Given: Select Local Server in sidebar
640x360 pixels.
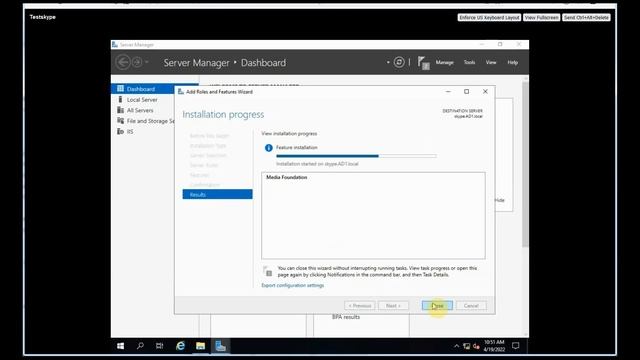Looking at the screenshot, I should click(x=142, y=100).
